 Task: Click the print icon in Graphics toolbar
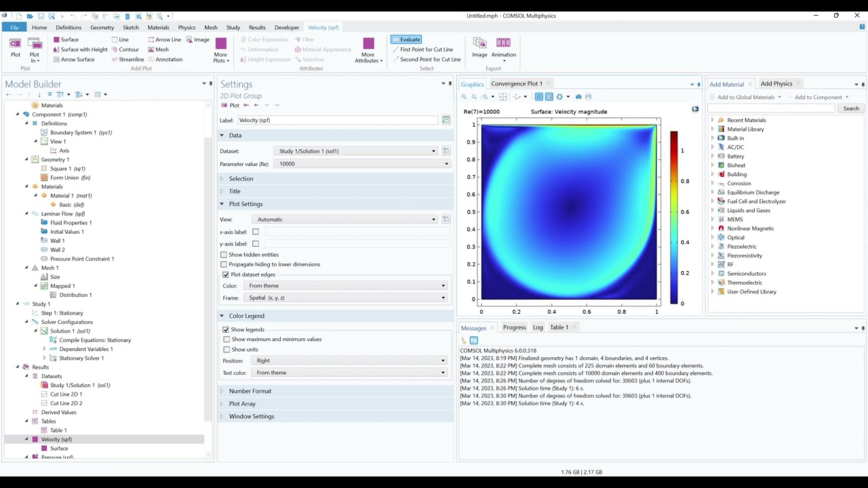(588, 97)
